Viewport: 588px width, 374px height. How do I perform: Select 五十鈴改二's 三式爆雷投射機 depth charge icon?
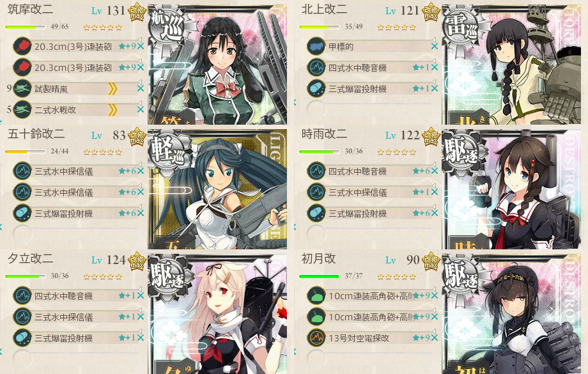click(22, 213)
